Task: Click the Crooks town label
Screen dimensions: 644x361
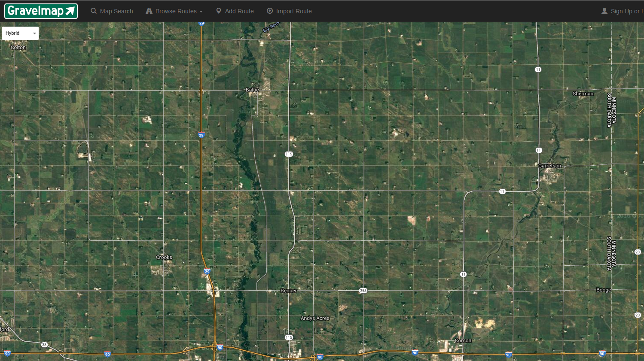Action: pyautogui.click(x=164, y=257)
